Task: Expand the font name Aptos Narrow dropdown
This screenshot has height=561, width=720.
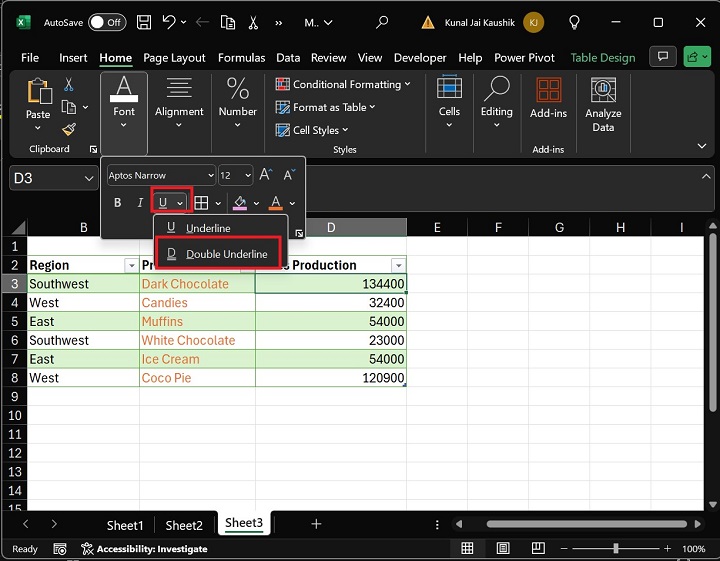Action: (208, 175)
